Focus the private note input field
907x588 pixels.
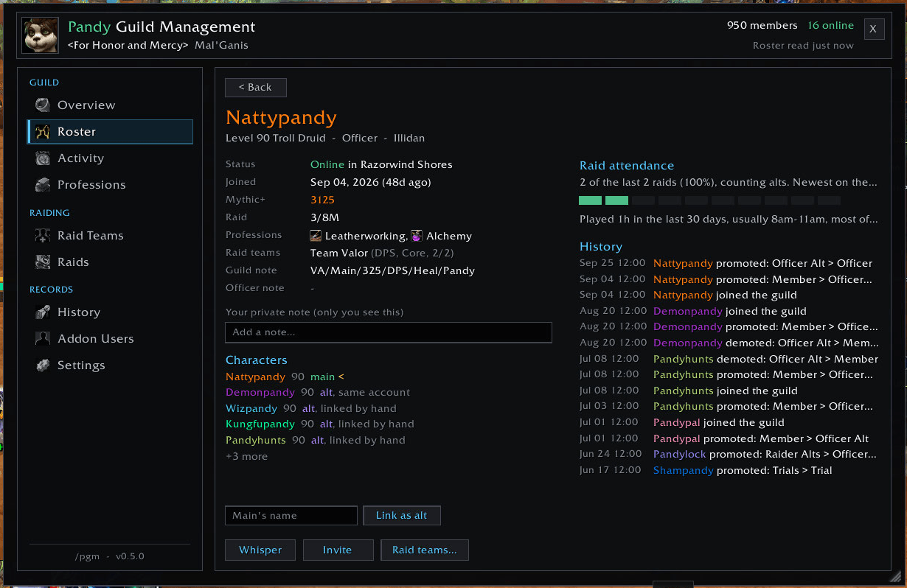coord(388,332)
